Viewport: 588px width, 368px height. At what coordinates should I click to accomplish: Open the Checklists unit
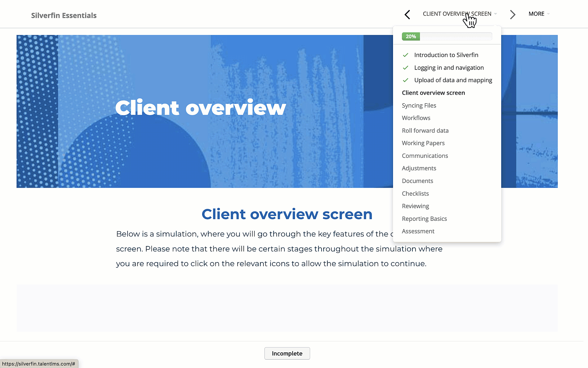tap(415, 194)
